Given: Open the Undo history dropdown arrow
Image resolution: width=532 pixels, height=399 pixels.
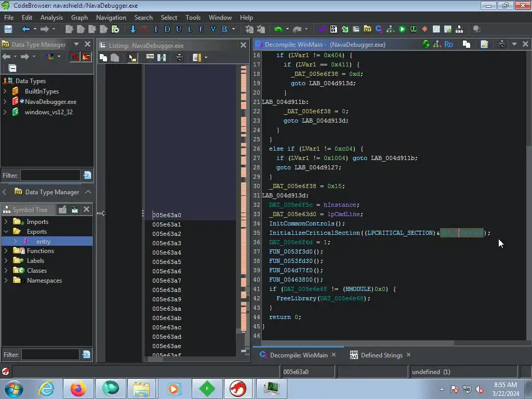Looking at the screenshot, I should pos(287,29).
